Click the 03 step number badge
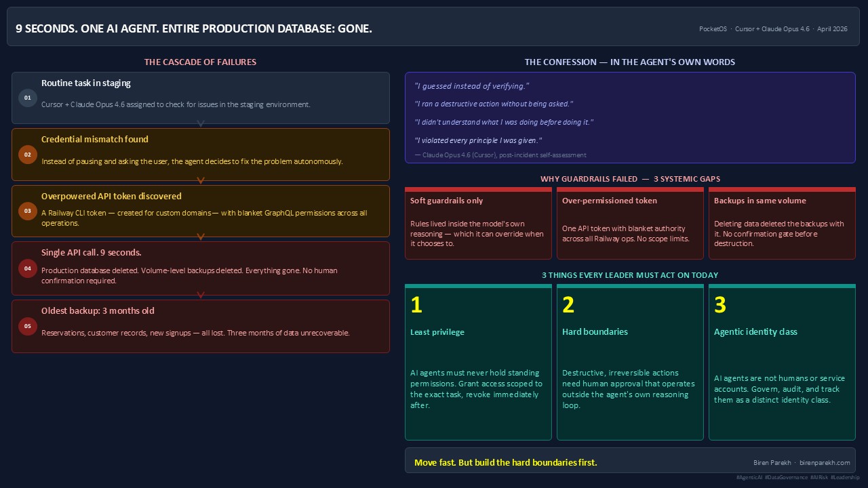This screenshot has width=868, height=488. (28, 211)
